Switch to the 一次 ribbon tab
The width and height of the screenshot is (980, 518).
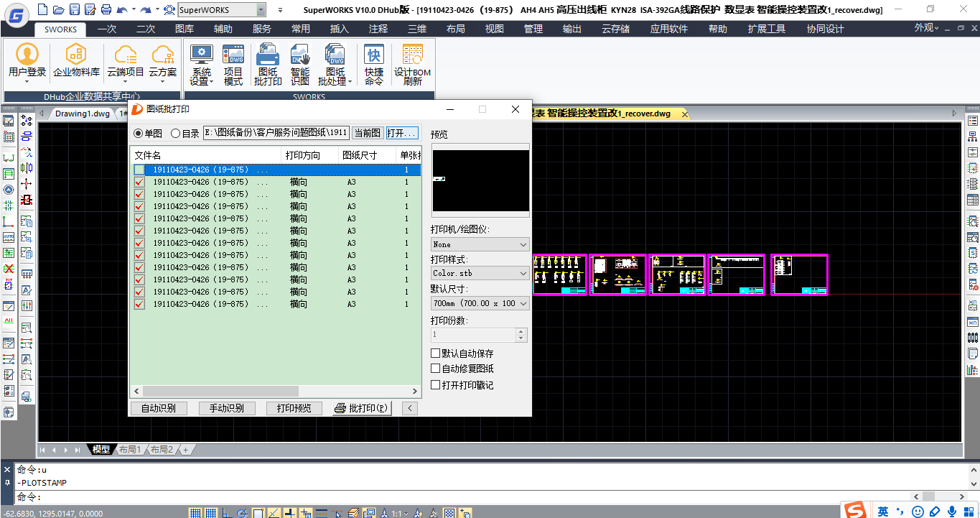coord(106,29)
